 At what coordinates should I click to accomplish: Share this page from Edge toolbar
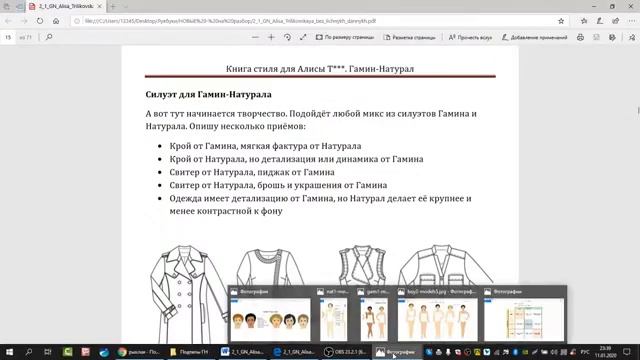point(616,21)
